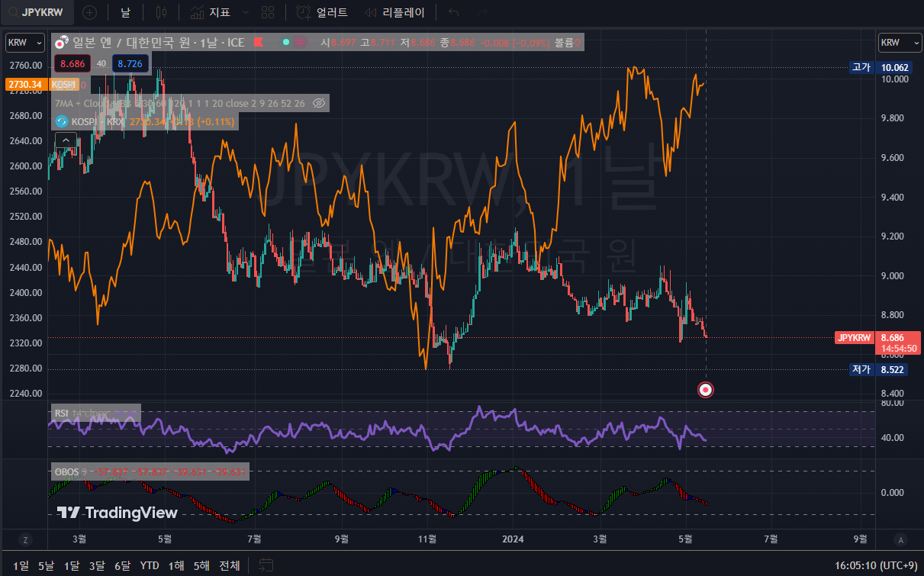924x576 pixels.
Task: Open the go-to-date calendar icon
Action: 266,565
